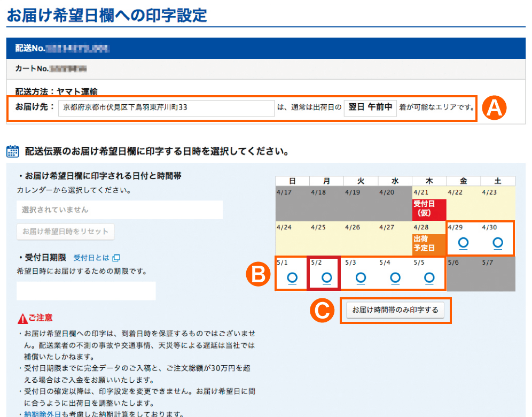The height and width of the screenshot is (417, 532).
Task: Select the 4/29 delivery date circle
Action: tap(463, 243)
